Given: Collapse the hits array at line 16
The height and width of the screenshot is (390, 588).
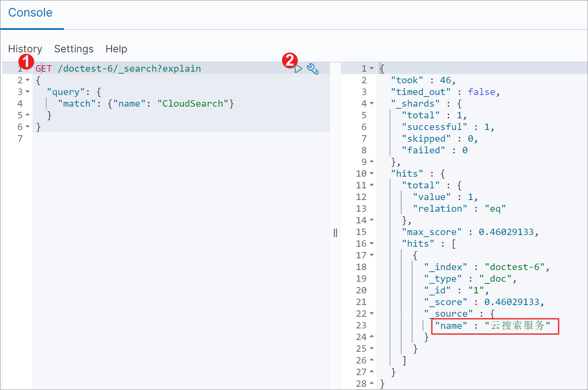Looking at the screenshot, I should pos(371,243).
